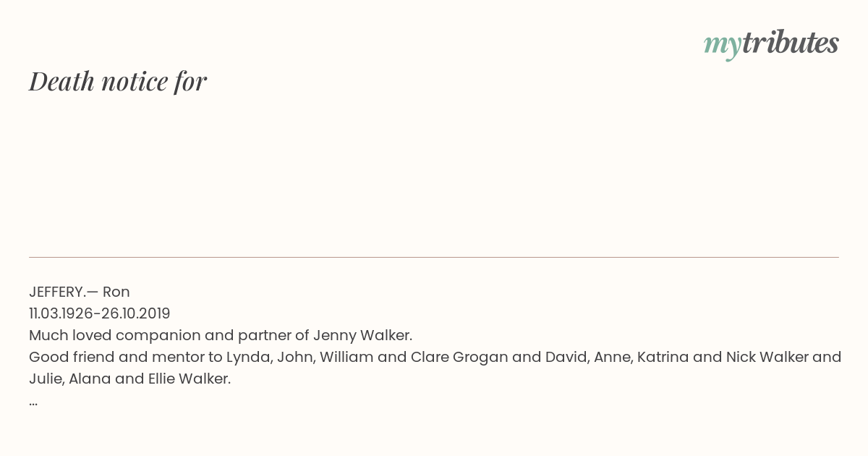
Task: Click the horizontal divider line
Action: 434,257
